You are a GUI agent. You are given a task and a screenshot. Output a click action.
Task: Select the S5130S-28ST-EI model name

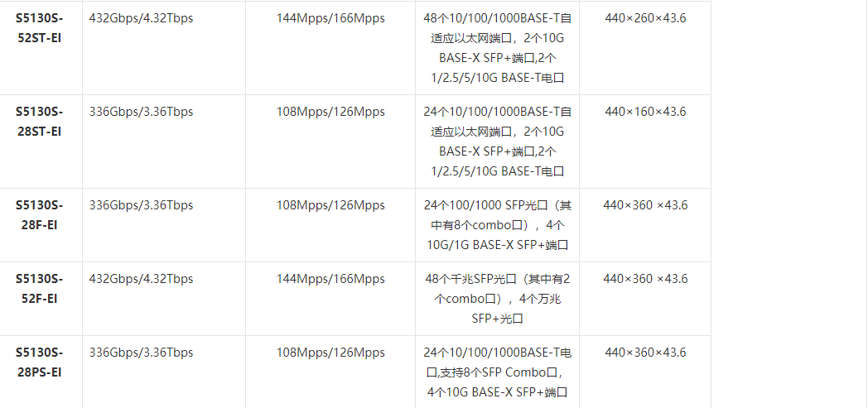[39, 122]
